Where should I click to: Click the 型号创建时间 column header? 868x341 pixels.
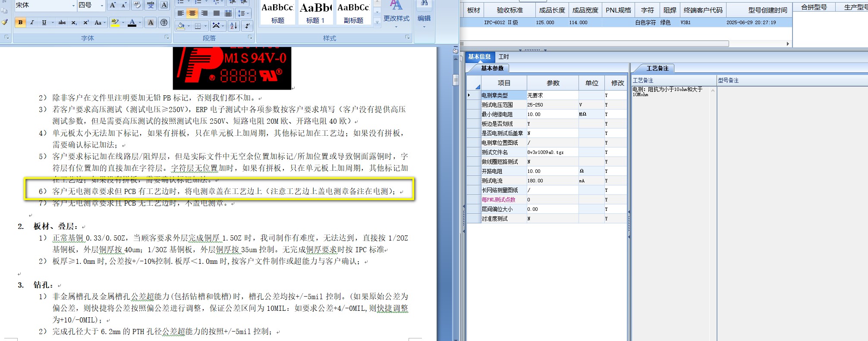(x=759, y=10)
